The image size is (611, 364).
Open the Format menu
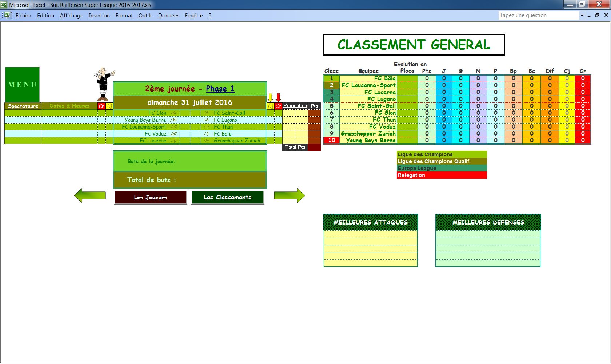coord(124,16)
